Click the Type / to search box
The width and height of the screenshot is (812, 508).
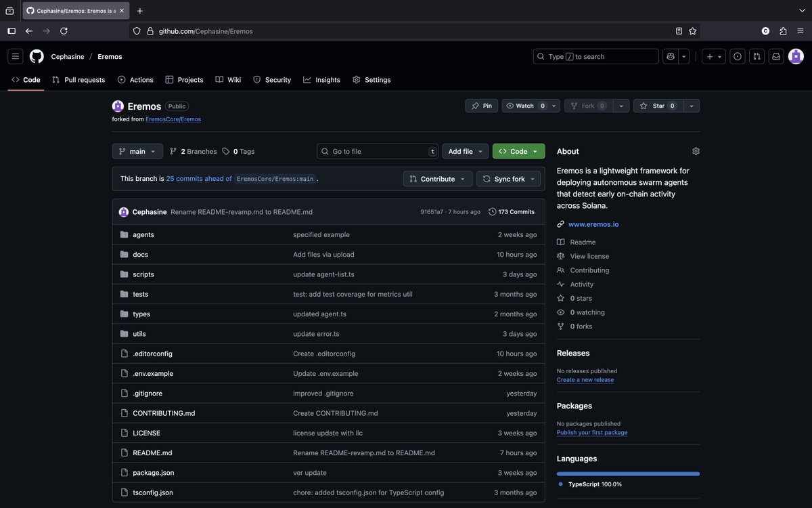tap(595, 57)
